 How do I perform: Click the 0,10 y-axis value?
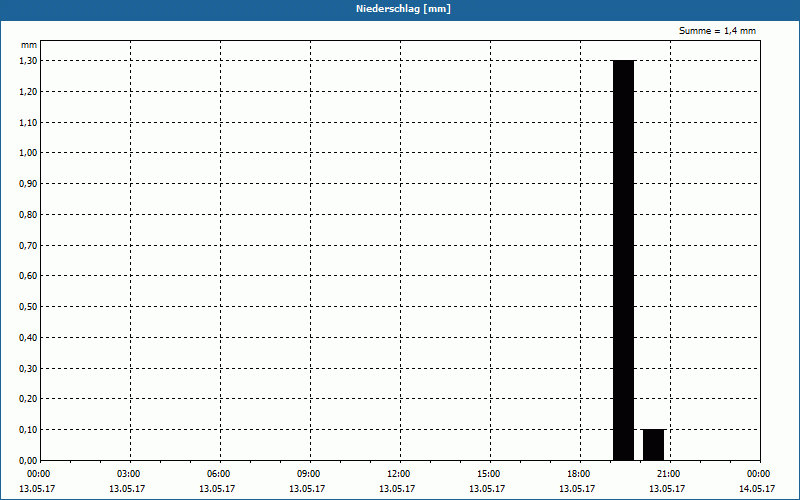click(28, 430)
